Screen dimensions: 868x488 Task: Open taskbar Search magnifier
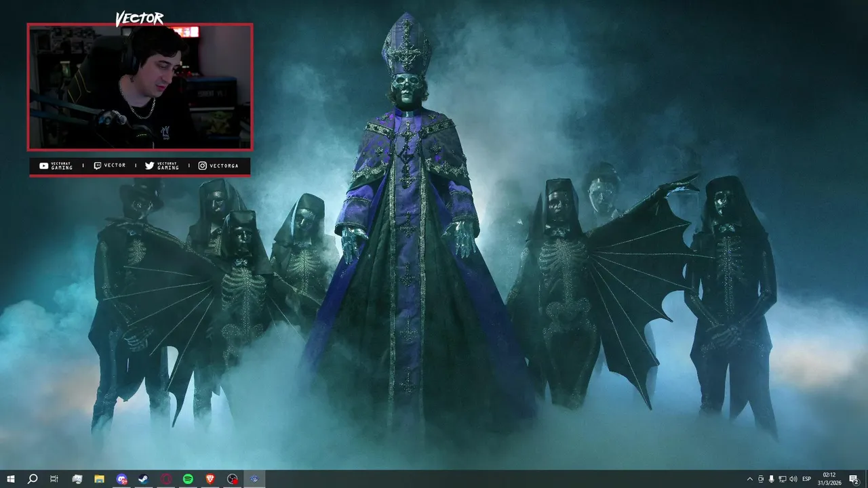click(x=32, y=479)
